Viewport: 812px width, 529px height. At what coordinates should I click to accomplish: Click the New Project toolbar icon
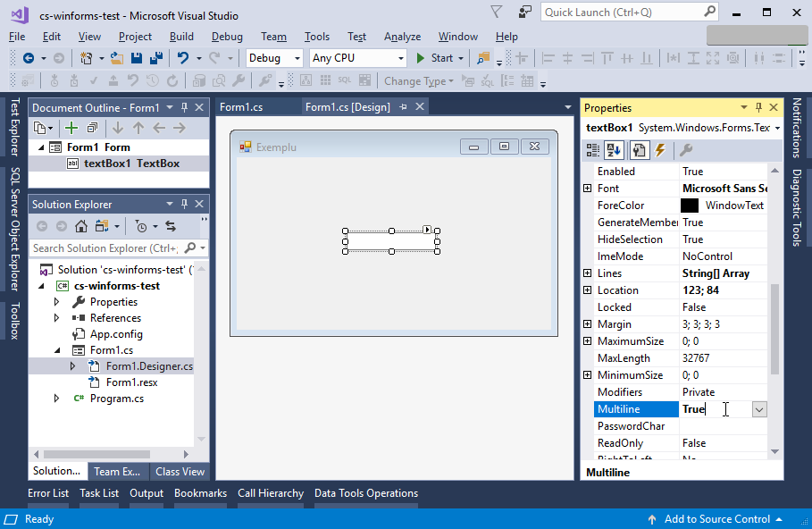click(x=86, y=58)
